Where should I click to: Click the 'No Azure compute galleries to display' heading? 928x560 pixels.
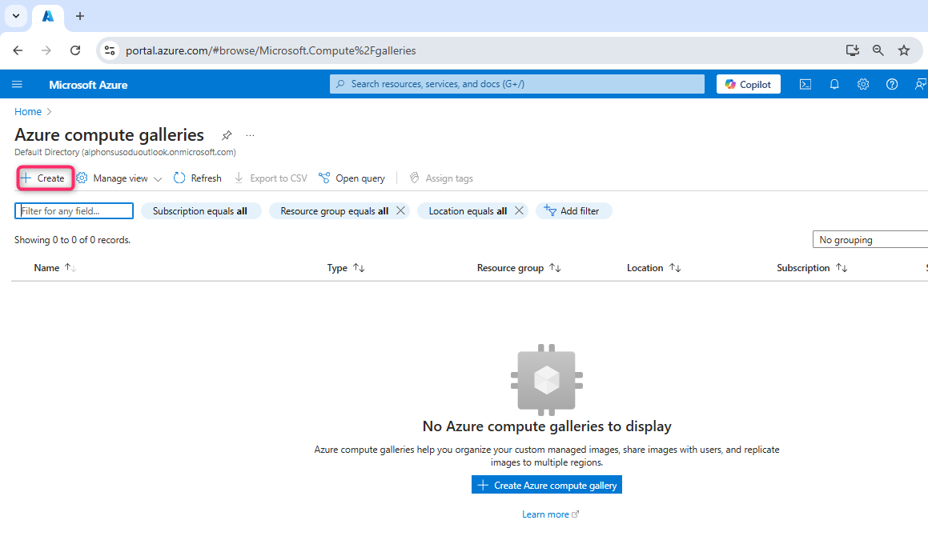[547, 426]
